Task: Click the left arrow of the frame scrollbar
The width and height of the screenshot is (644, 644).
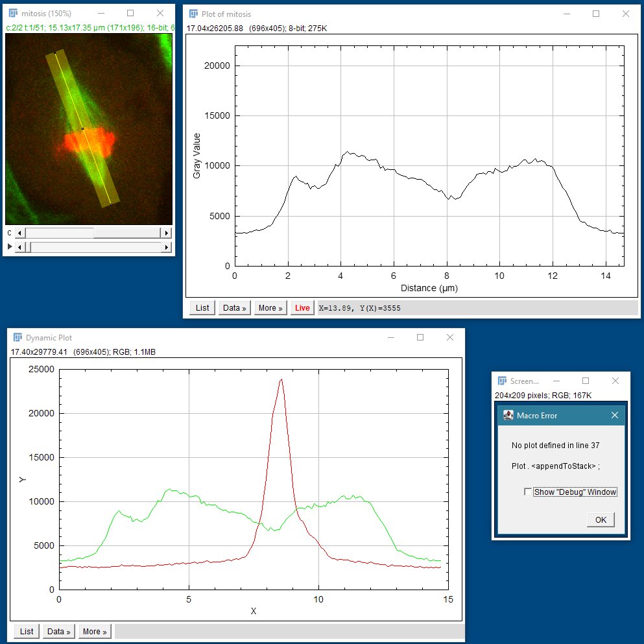Action: (x=19, y=247)
